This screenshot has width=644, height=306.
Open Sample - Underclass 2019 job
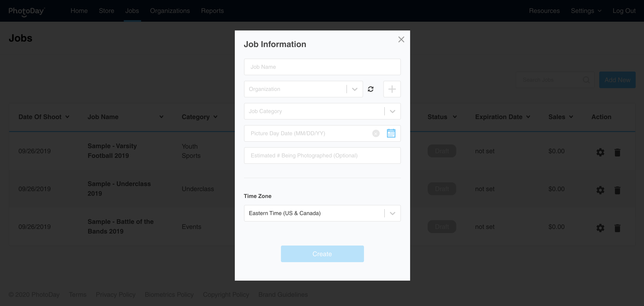119,188
